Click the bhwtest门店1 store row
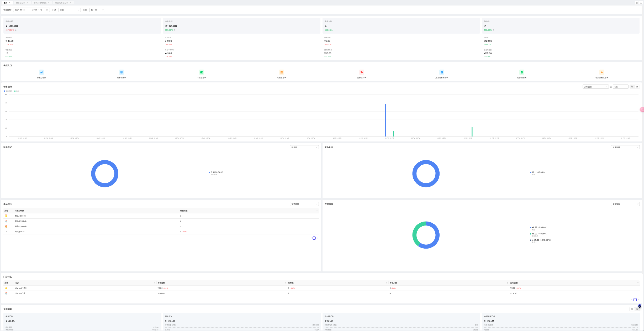Image resolution: width=644 pixels, height=331 pixels. 321,293
